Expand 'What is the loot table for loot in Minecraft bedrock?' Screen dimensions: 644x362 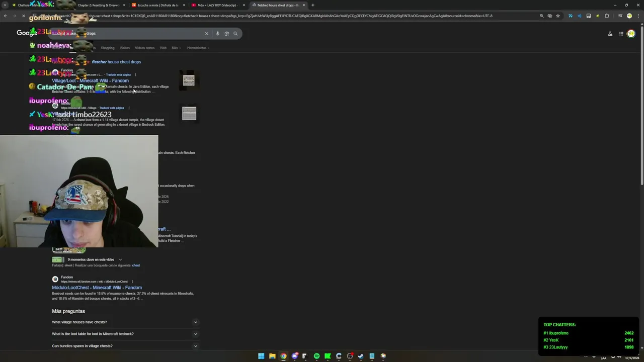tap(125, 334)
